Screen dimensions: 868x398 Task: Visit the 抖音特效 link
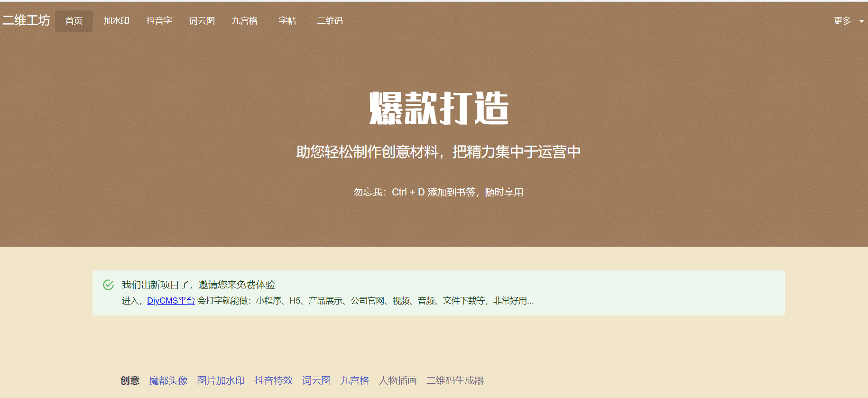click(x=273, y=380)
